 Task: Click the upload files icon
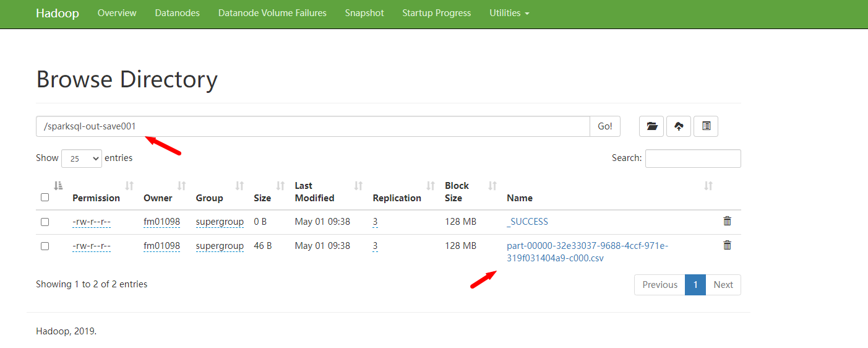point(679,126)
